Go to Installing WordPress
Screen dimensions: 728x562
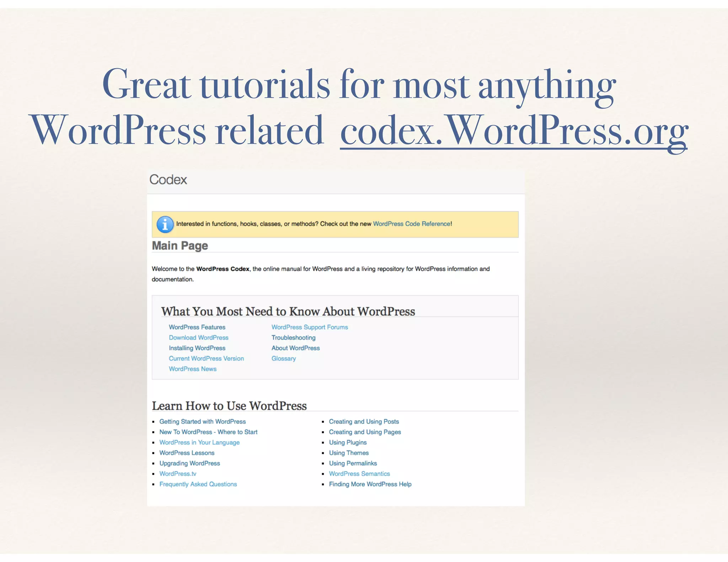click(x=197, y=348)
